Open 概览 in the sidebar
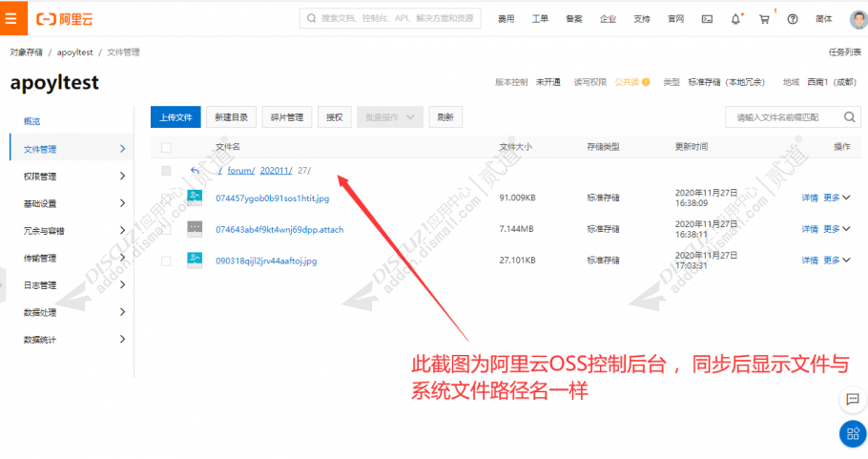 (x=32, y=121)
